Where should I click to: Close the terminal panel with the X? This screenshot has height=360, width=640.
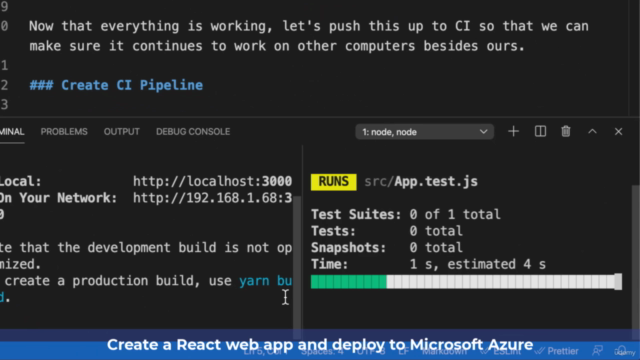[618, 131]
